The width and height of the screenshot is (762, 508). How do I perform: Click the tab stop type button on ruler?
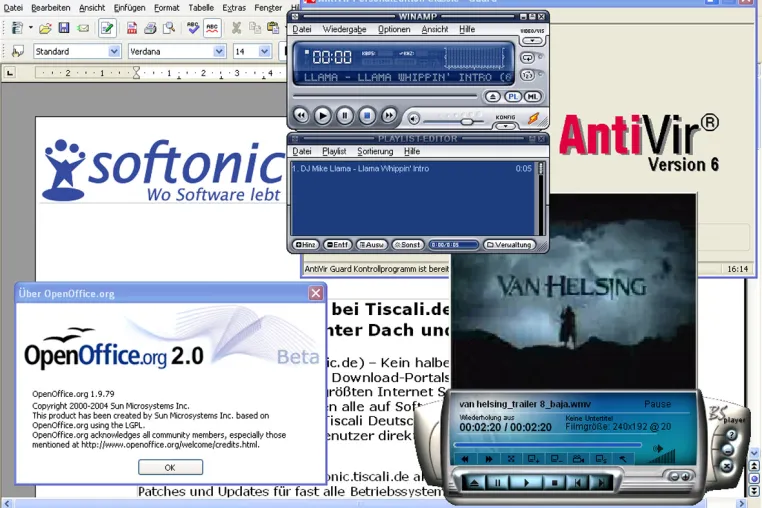[x=10, y=73]
